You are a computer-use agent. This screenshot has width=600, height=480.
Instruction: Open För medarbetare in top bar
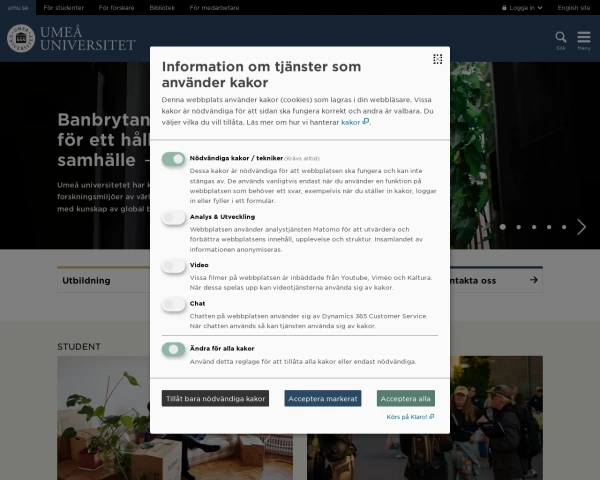point(214,8)
